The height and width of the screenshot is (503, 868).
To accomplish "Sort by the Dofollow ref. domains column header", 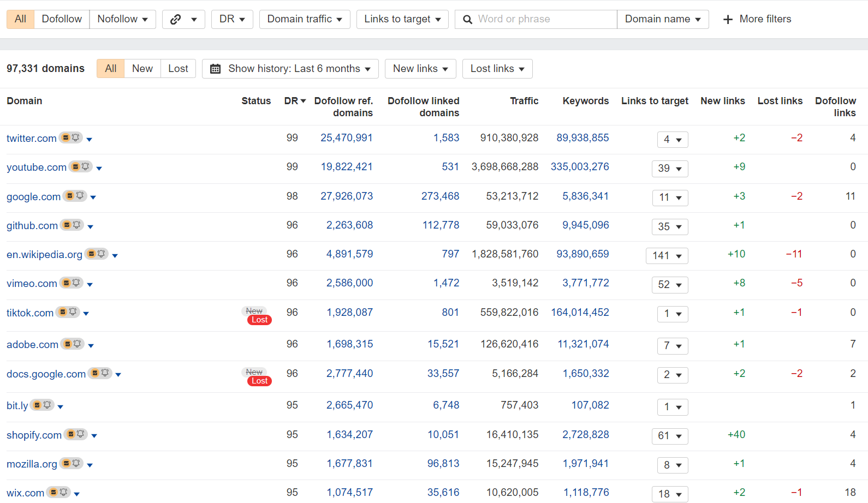I will click(x=343, y=107).
